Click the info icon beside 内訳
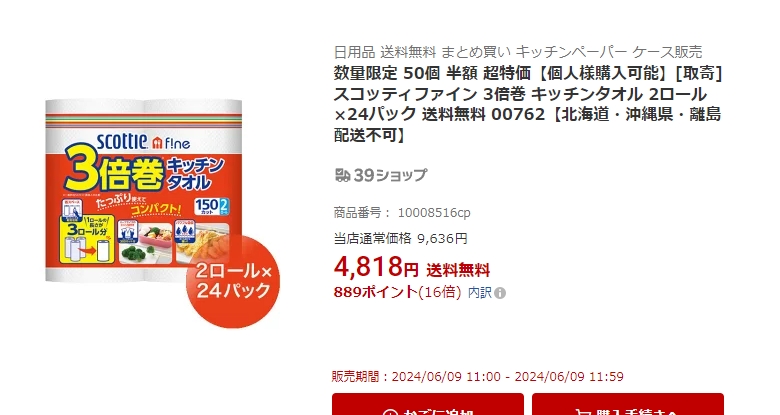The image size is (780, 415). [x=500, y=293]
